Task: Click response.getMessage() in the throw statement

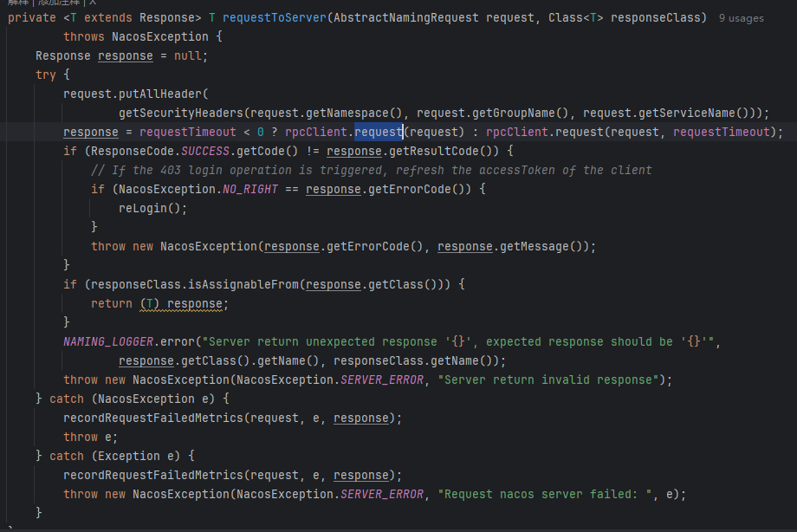Action: (512, 247)
